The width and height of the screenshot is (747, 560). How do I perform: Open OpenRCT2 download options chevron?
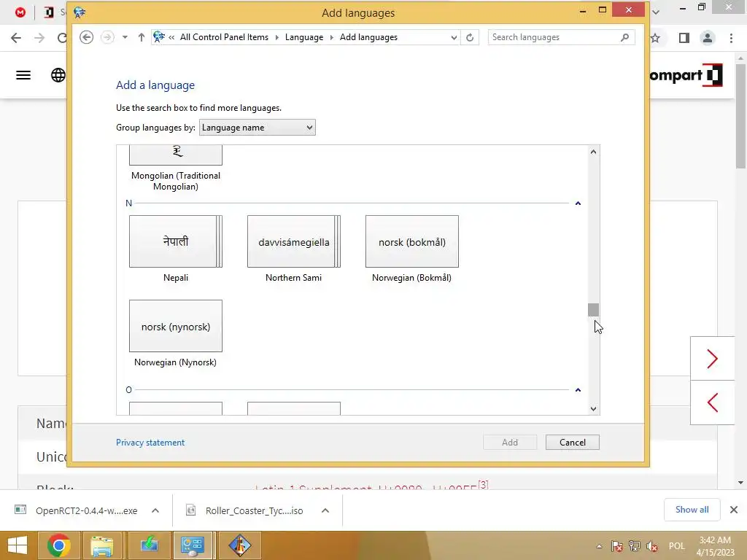pos(155,510)
